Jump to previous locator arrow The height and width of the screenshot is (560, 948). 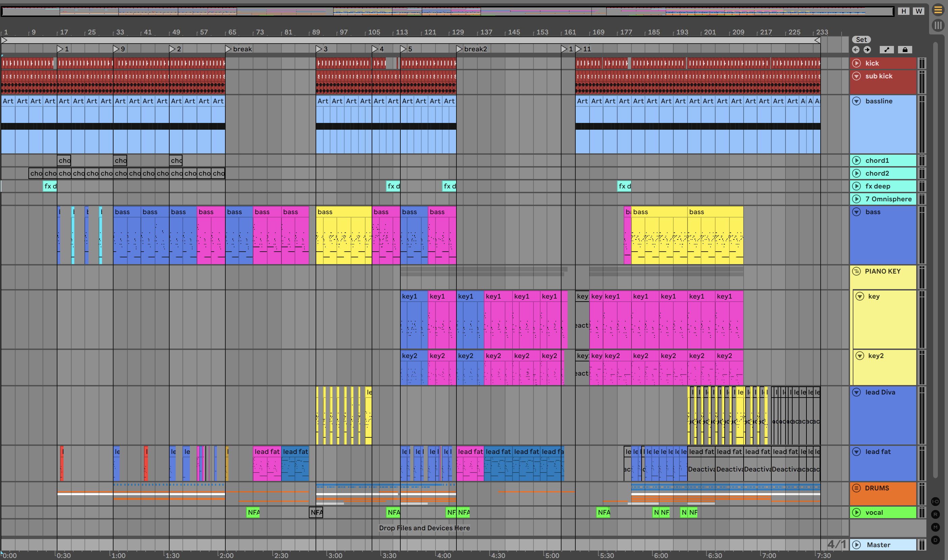(856, 50)
